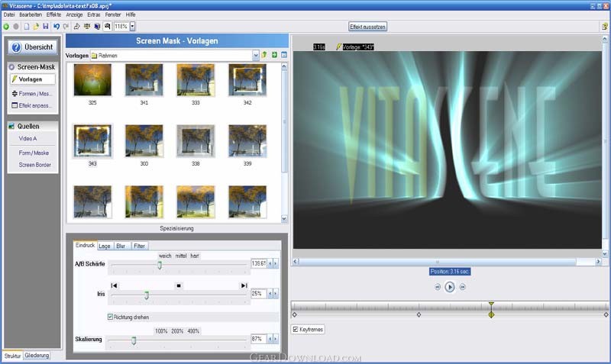Open the Datei menu
The height and width of the screenshot is (364, 611).
point(9,14)
